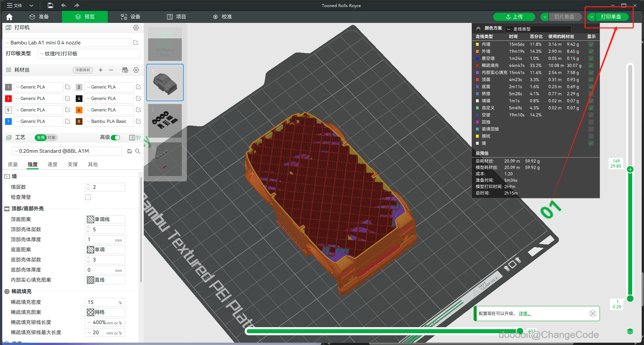The image size is (644, 345).
Task: Switch to the 设备 tab
Action: click(x=131, y=17)
